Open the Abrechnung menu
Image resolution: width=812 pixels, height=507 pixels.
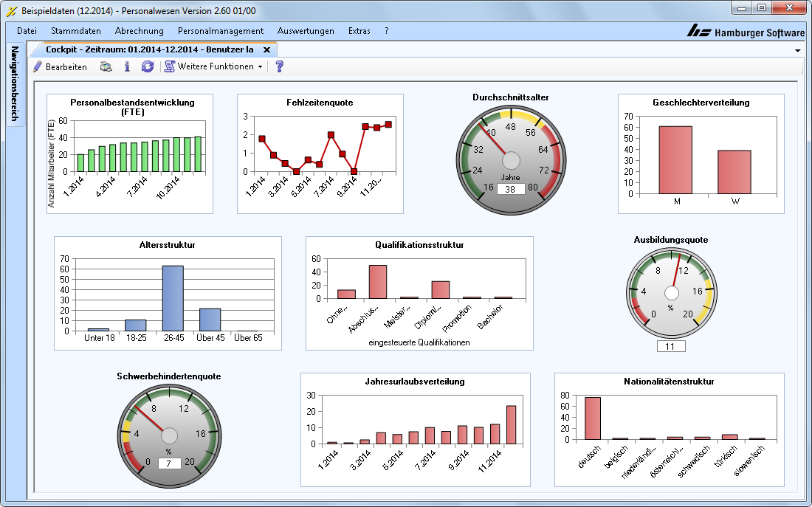click(140, 31)
